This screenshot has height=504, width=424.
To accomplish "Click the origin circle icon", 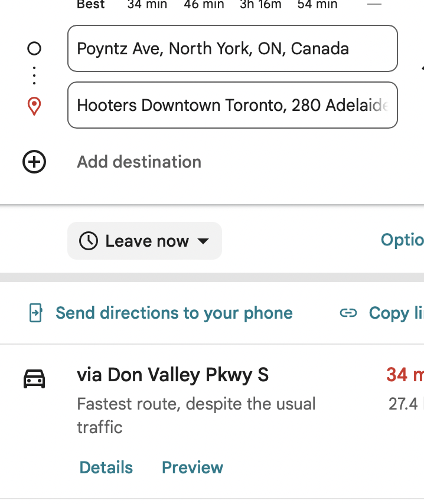I will coord(34,48).
